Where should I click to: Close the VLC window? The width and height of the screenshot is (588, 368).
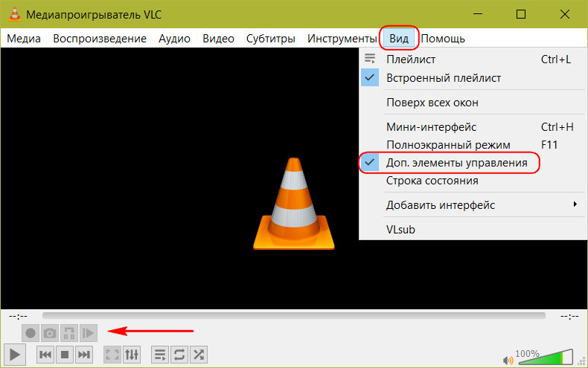[565, 14]
